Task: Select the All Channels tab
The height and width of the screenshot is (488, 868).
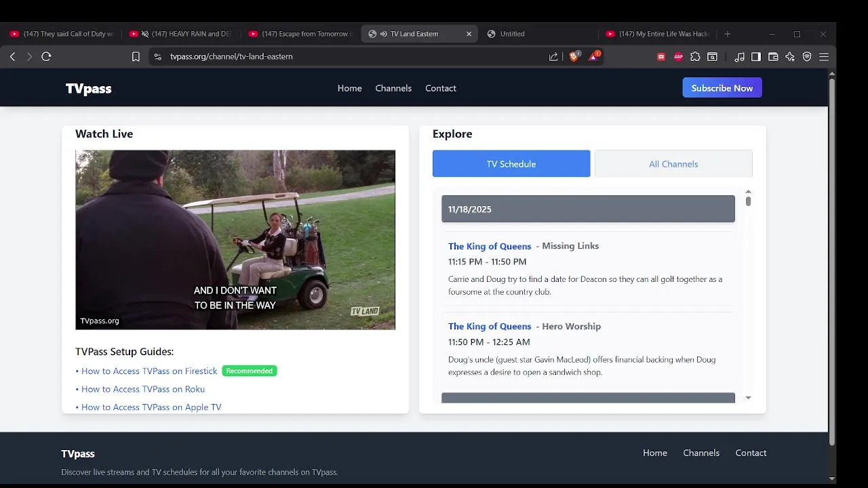Action: [x=673, y=164]
